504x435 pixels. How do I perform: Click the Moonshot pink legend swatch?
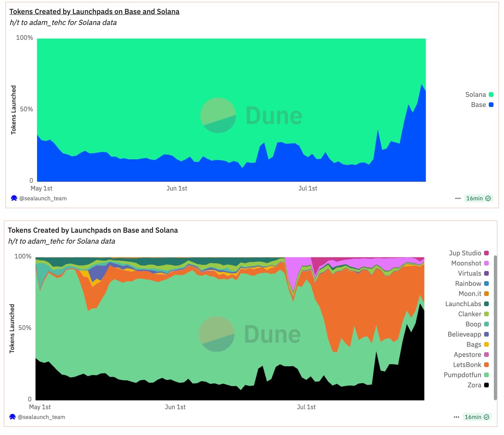pos(486,263)
